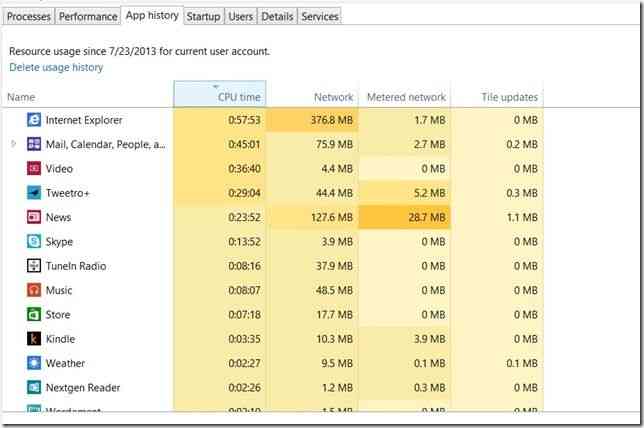Open the Services tab

(320, 16)
